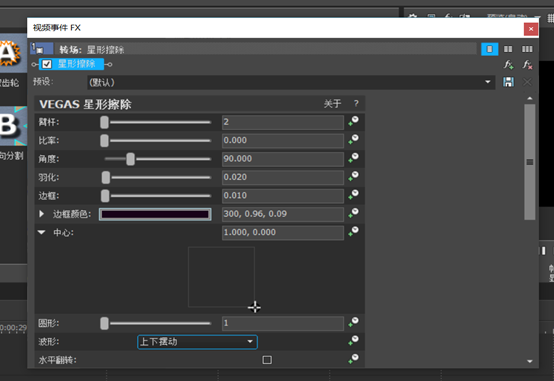This screenshot has height=381, width=554.
Task: Click the 羽化 slider handle
Action: click(x=106, y=177)
